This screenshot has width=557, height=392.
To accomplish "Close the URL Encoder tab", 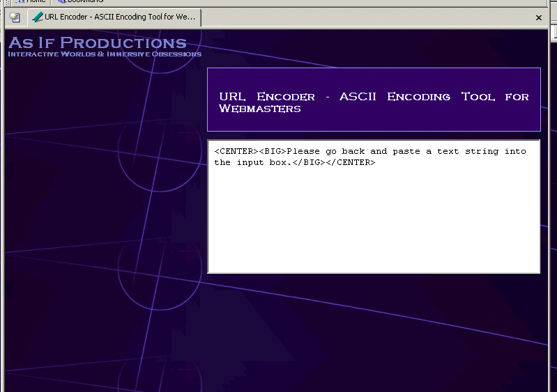I will click(x=539, y=18).
